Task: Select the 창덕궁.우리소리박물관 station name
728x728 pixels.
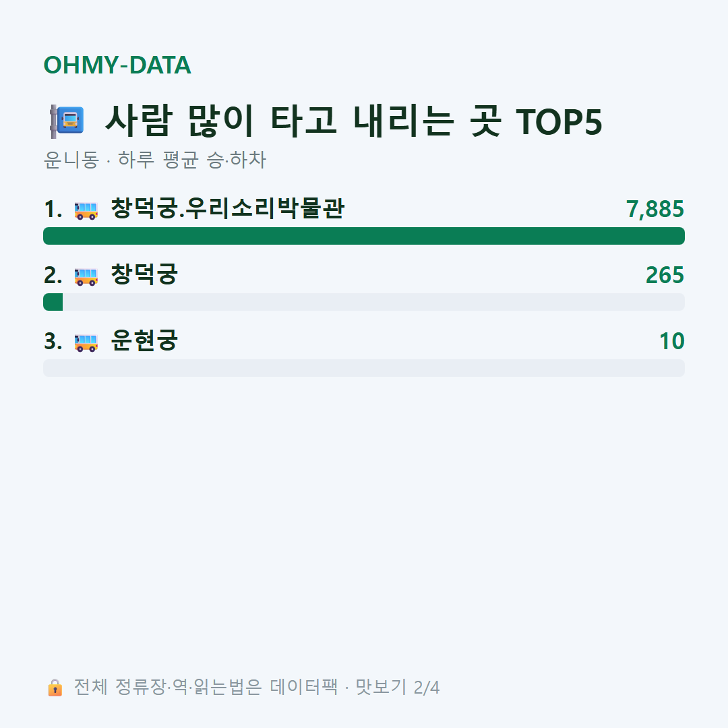Action: click(x=228, y=208)
